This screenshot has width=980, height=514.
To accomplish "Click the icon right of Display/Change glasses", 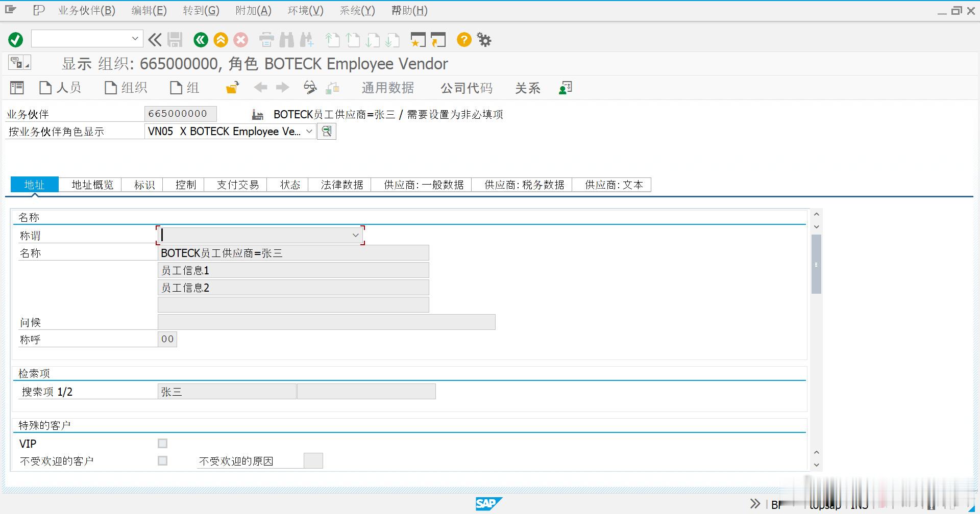I will pos(333,88).
